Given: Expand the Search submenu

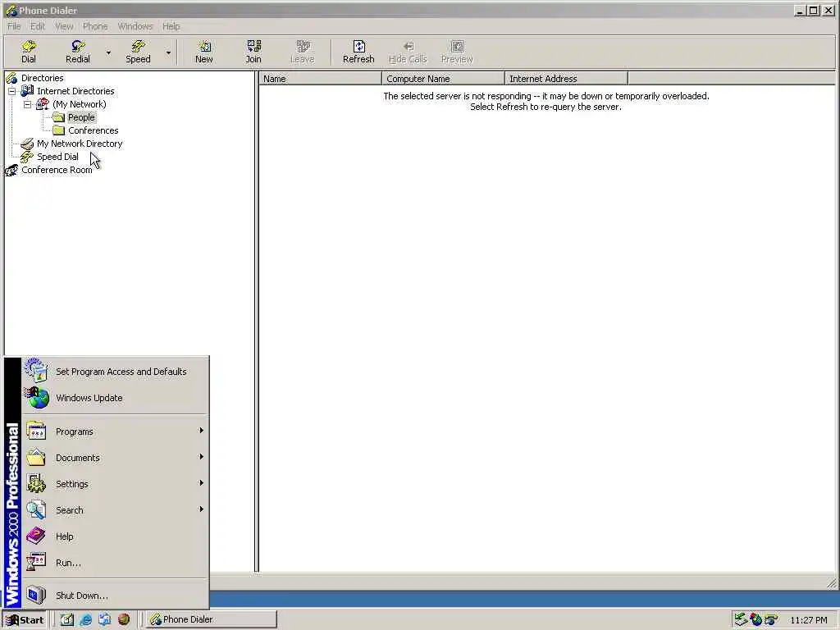Looking at the screenshot, I should [115, 510].
